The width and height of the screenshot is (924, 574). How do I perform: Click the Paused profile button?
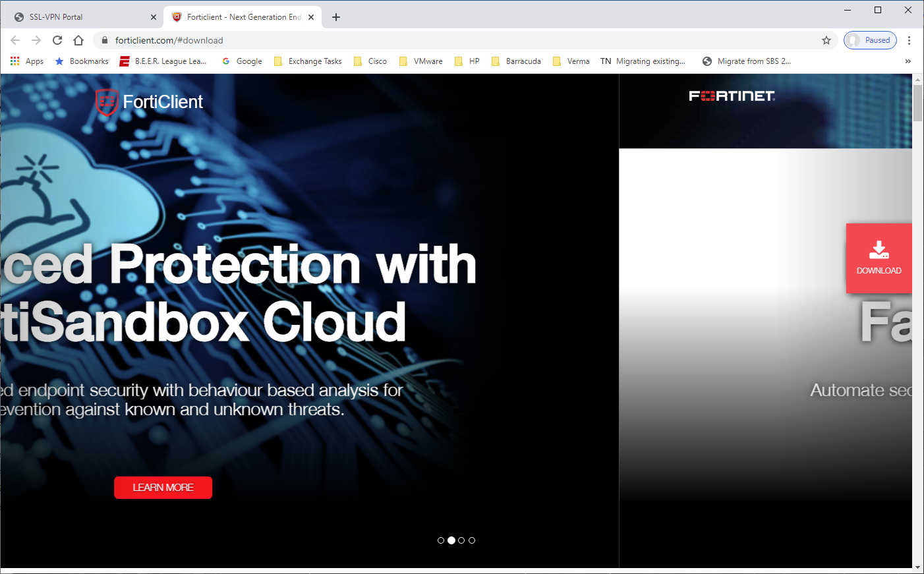[x=870, y=40]
